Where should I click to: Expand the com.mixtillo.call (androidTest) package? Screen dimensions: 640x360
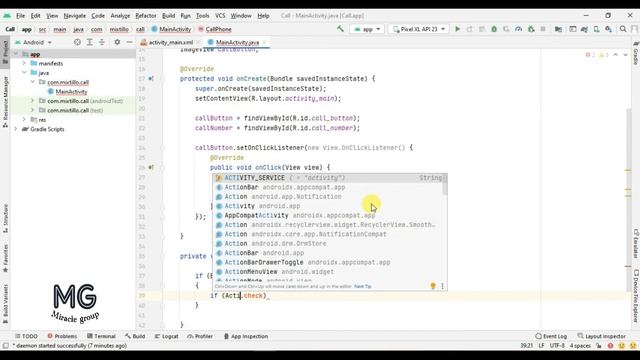click(32, 101)
